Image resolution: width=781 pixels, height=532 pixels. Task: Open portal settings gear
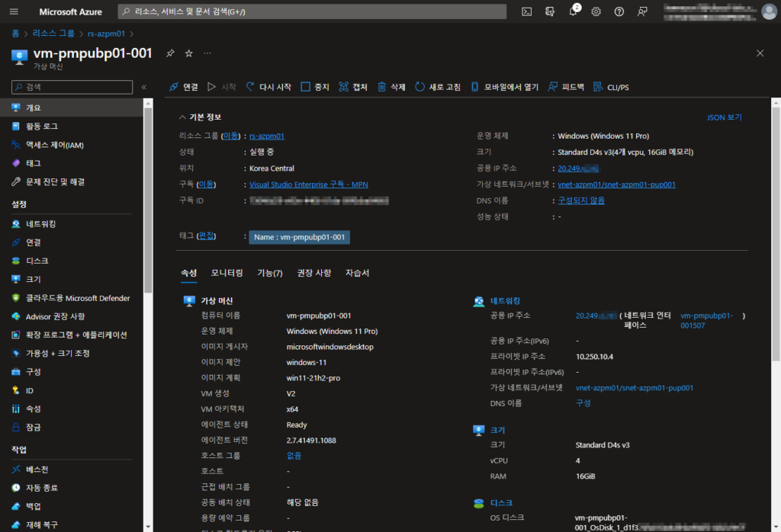click(x=596, y=11)
